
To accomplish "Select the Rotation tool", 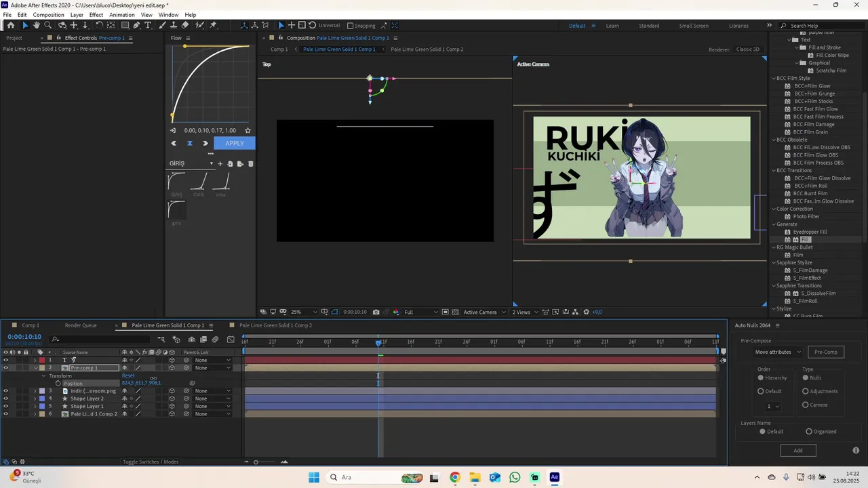I will tap(99, 25).
